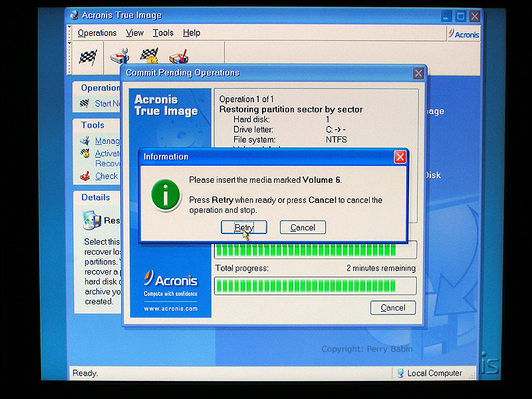Open the Check link under Tools
The width and height of the screenshot is (532, 399).
pos(106,176)
